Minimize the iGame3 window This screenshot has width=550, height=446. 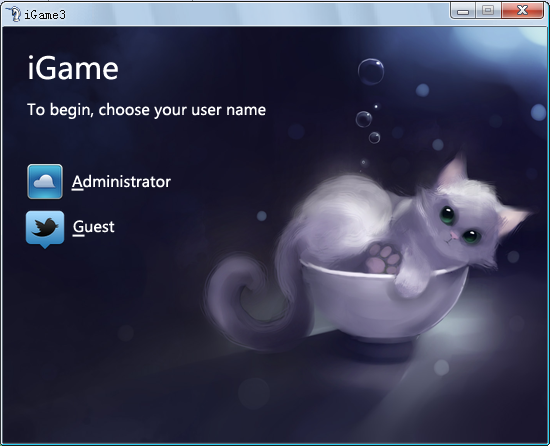(463, 11)
